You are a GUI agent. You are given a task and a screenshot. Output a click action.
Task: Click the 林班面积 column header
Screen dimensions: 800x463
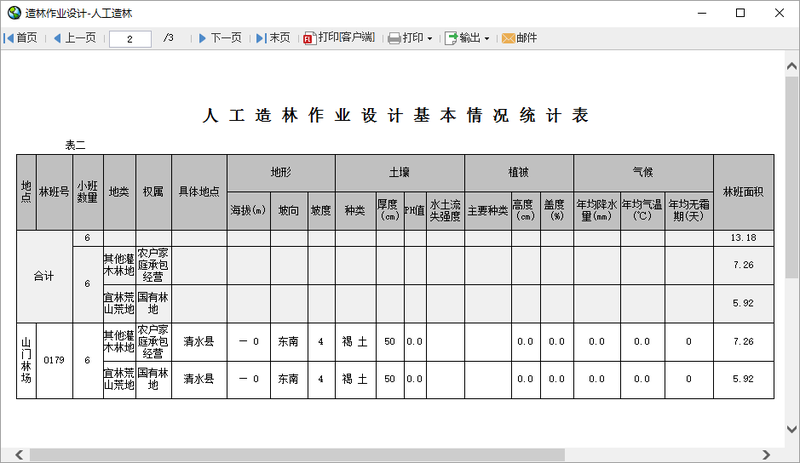coord(743,192)
